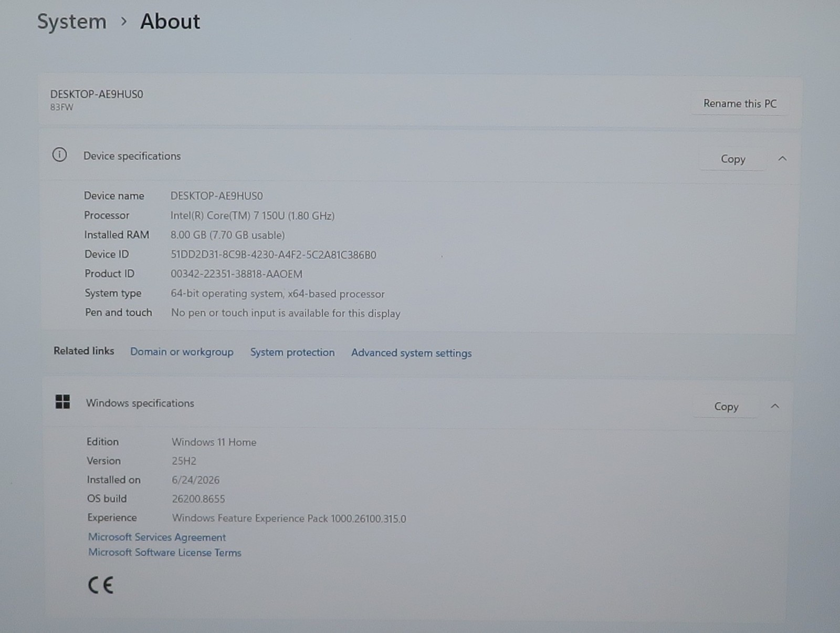
Task: Click the Rename this PC button
Action: (x=740, y=103)
